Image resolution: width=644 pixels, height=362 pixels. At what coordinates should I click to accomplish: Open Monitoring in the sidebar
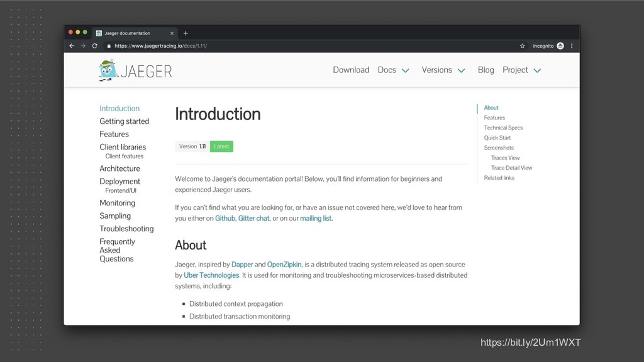coord(117,203)
